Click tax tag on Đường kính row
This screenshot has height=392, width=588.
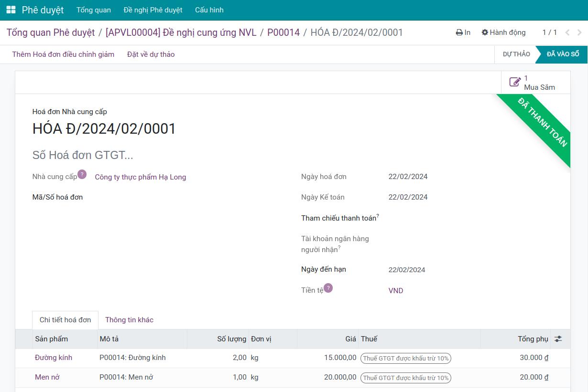click(406, 358)
